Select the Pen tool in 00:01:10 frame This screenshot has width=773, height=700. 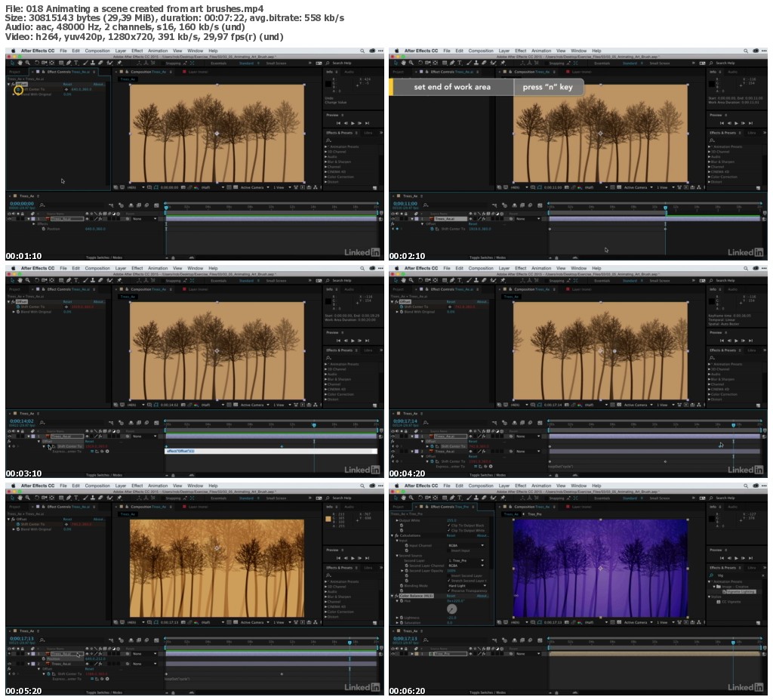(x=69, y=63)
